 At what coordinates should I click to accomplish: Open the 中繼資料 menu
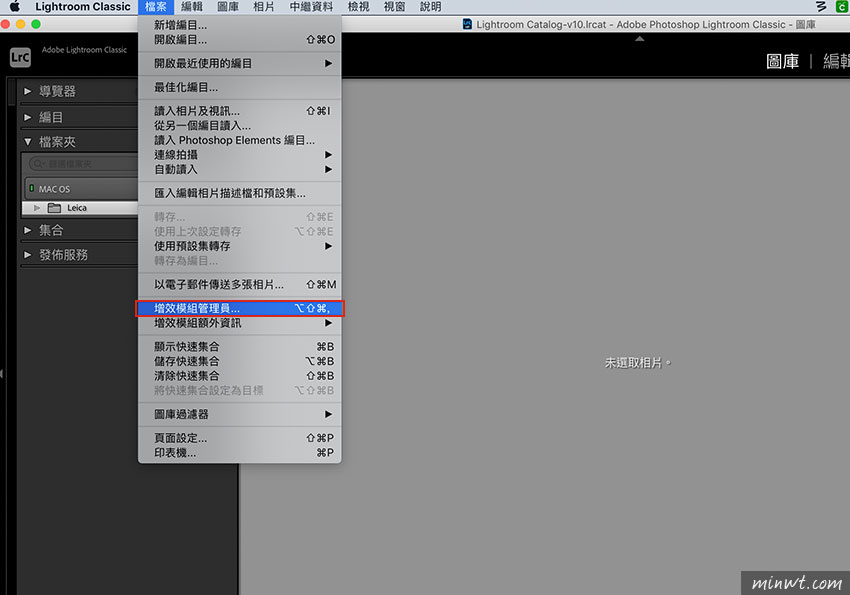click(311, 7)
